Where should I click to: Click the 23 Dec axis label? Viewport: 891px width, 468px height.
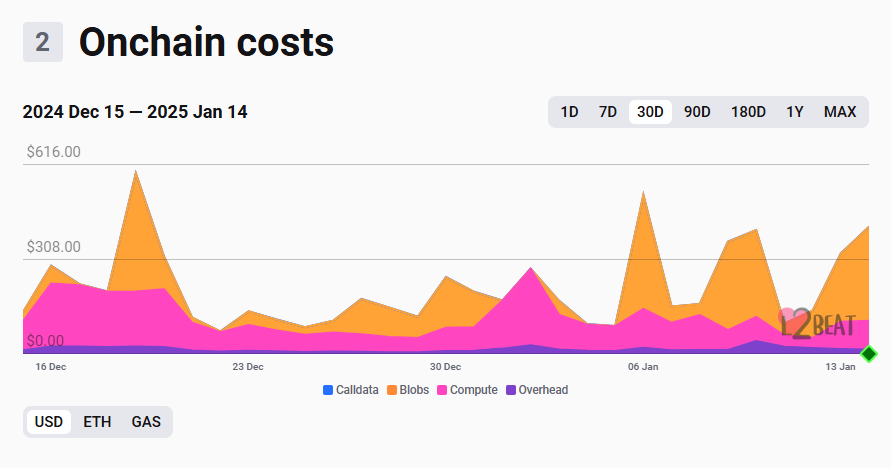point(248,367)
